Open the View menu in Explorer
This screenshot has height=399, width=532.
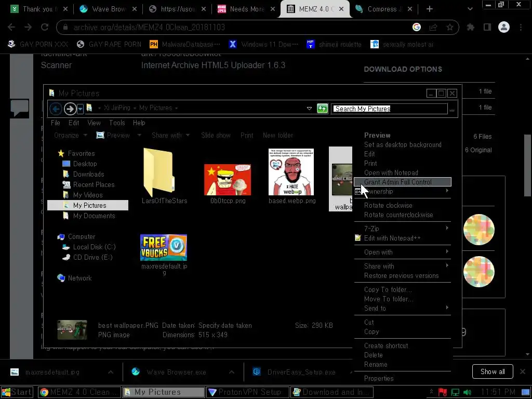pos(94,123)
